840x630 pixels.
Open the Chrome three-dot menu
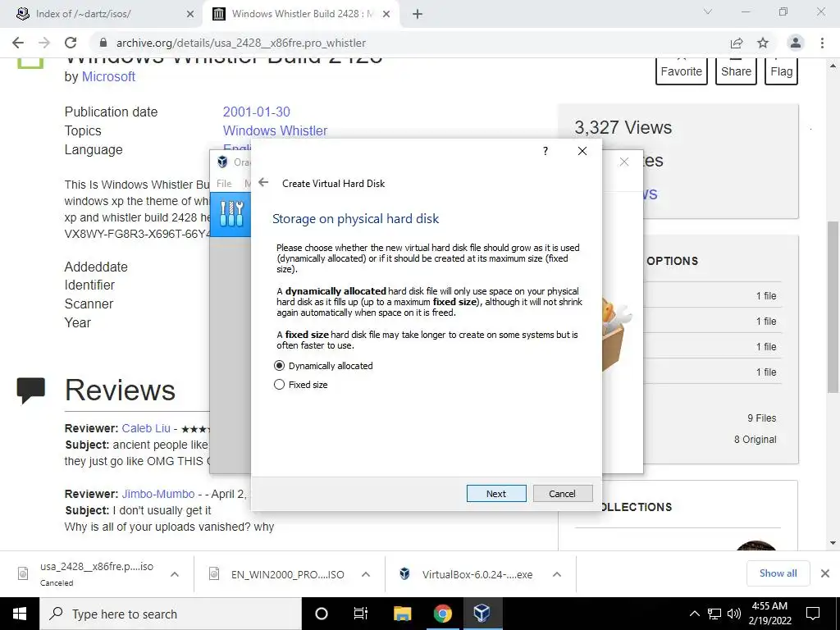[822, 43]
